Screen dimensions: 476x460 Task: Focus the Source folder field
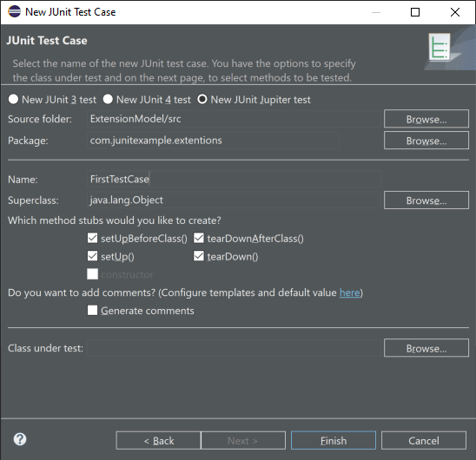pyautogui.click(x=234, y=119)
